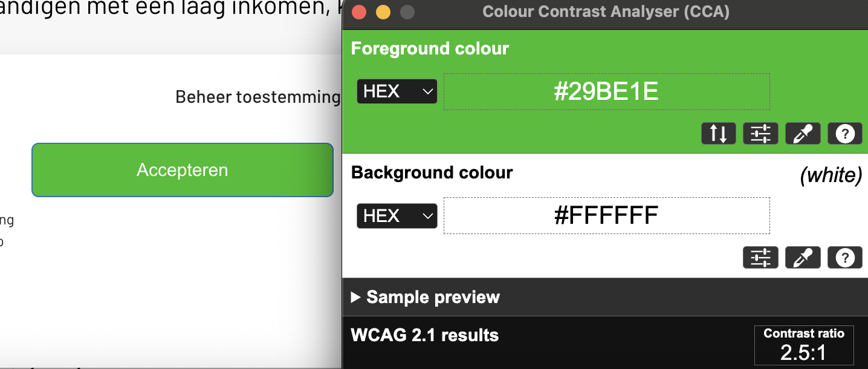Image resolution: width=868 pixels, height=369 pixels.
Task: Click the background colour help icon
Action: 844,258
